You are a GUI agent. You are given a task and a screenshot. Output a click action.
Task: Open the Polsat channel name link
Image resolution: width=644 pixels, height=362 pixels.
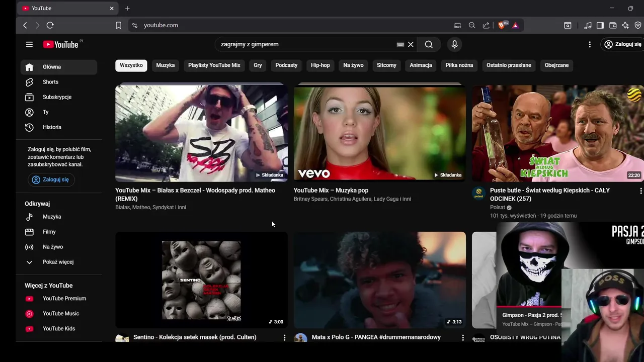point(497,207)
